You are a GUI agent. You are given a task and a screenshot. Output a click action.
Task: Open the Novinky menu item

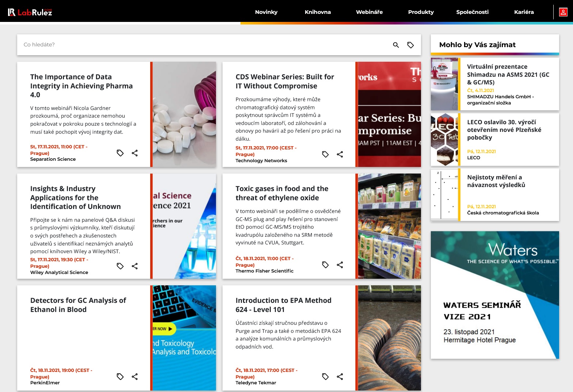[266, 12]
